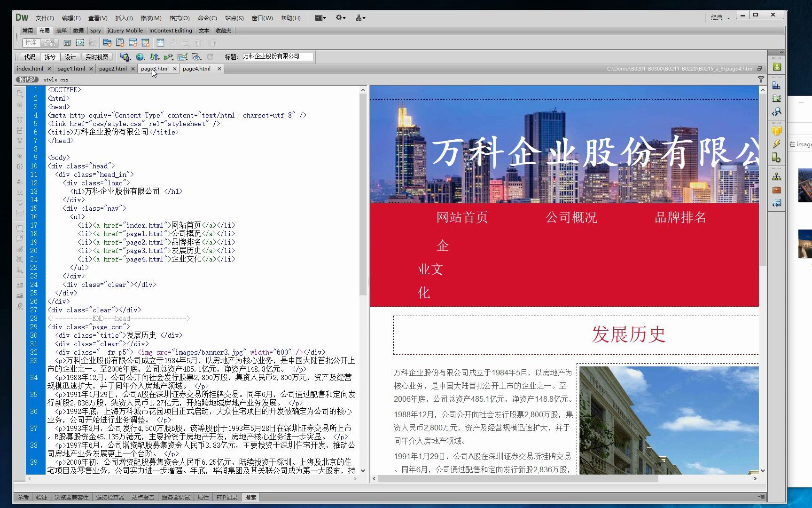
Task: Collapse the right panel dock arrows
Action: [x=782, y=52]
